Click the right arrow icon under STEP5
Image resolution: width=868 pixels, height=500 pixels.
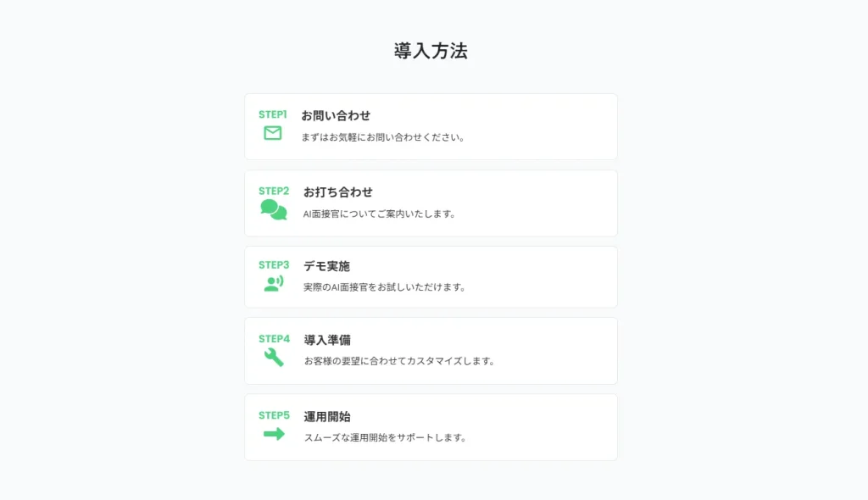click(x=274, y=434)
